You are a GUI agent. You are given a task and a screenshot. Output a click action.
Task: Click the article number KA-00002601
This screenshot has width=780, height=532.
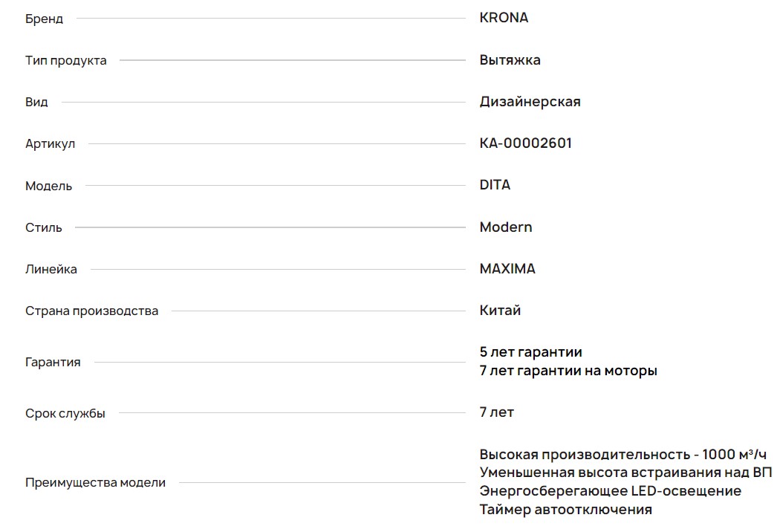[x=525, y=143]
